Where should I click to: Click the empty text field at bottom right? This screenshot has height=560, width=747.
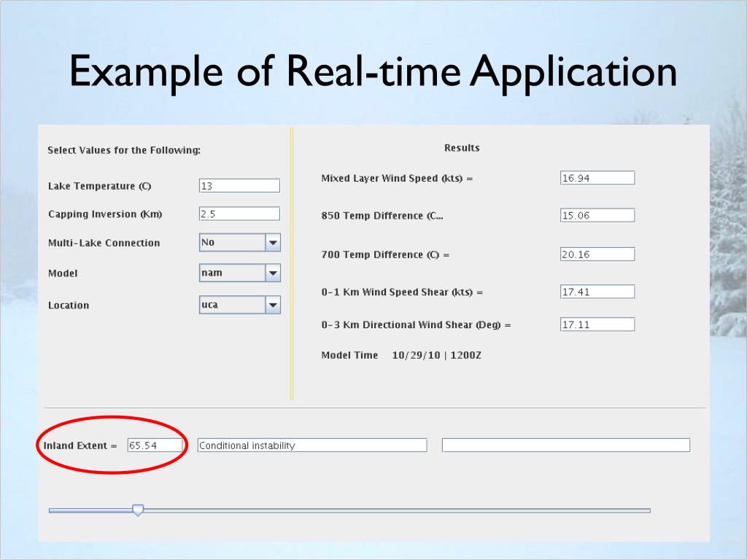565,446
